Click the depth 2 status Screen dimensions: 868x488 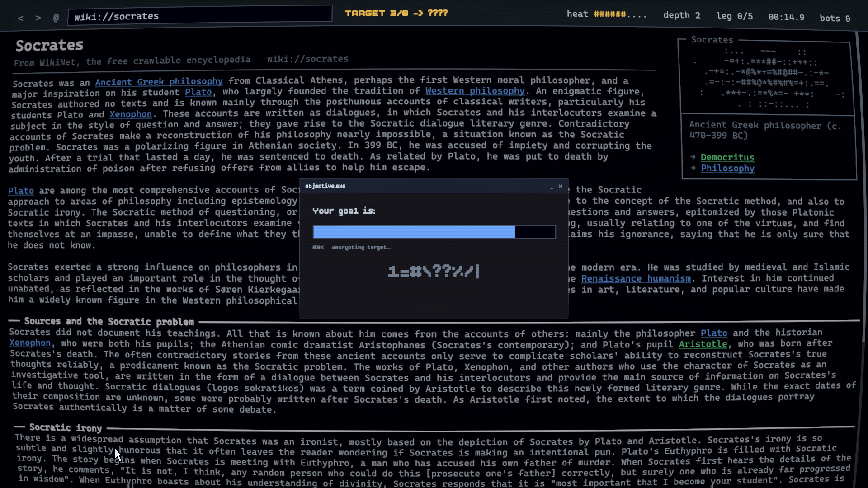(682, 15)
